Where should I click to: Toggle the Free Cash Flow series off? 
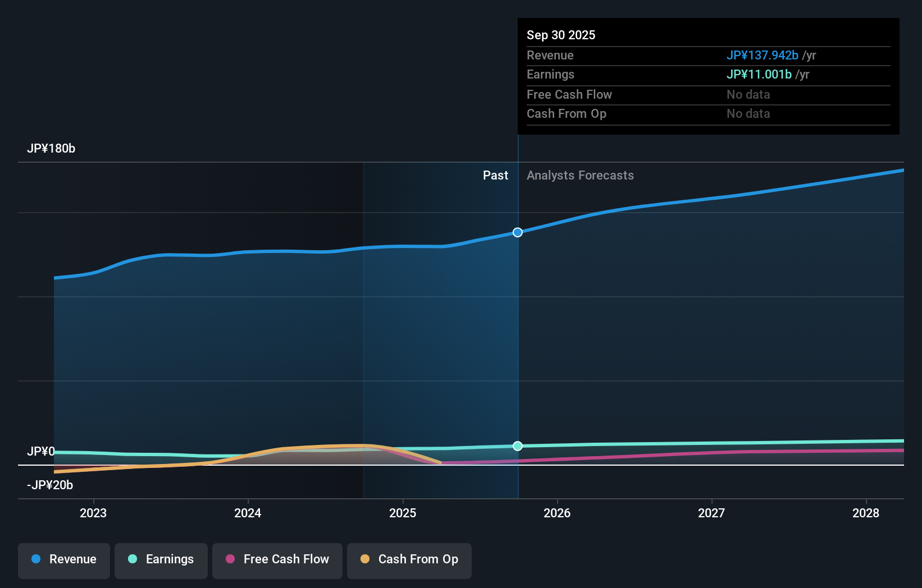tap(277, 559)
